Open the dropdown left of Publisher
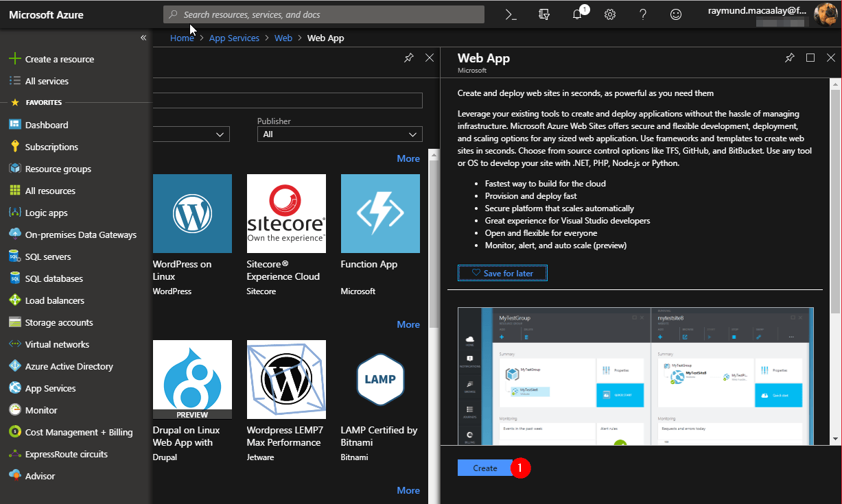842x504 pixels. coord(191,134)
